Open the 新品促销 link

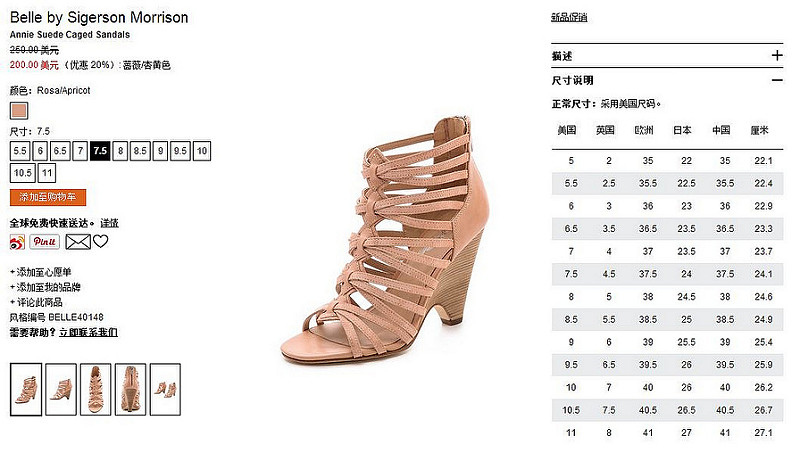tap(569, 18)
